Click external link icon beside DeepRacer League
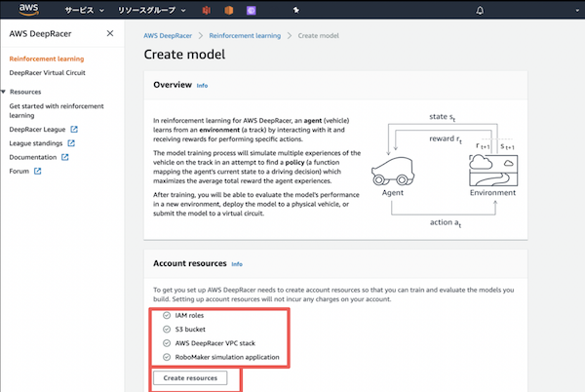585x392 pixels. pyautogui.click(x=74, y=130)
